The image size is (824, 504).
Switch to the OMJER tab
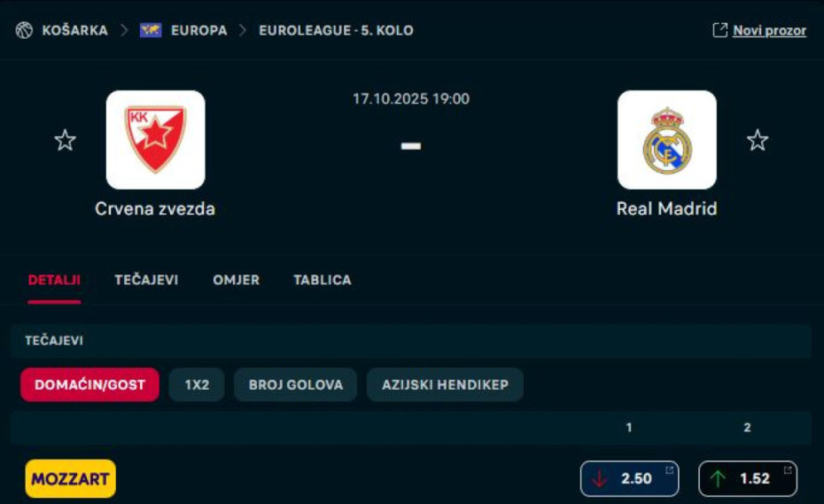tap(236, 280)
